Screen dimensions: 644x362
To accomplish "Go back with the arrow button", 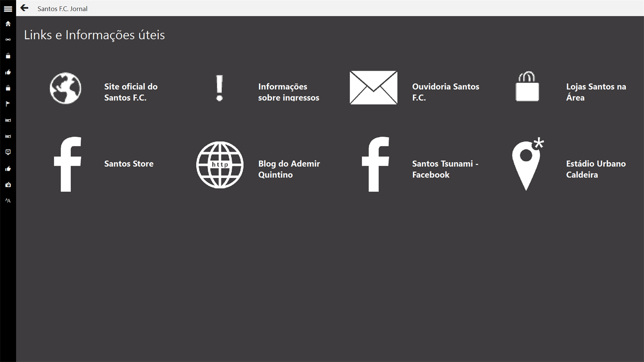I will (24, 8).
